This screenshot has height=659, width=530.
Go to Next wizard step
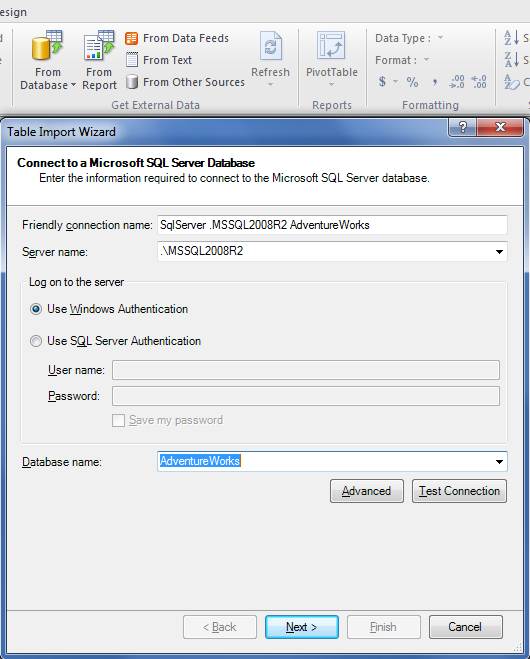tap(301, 627)
